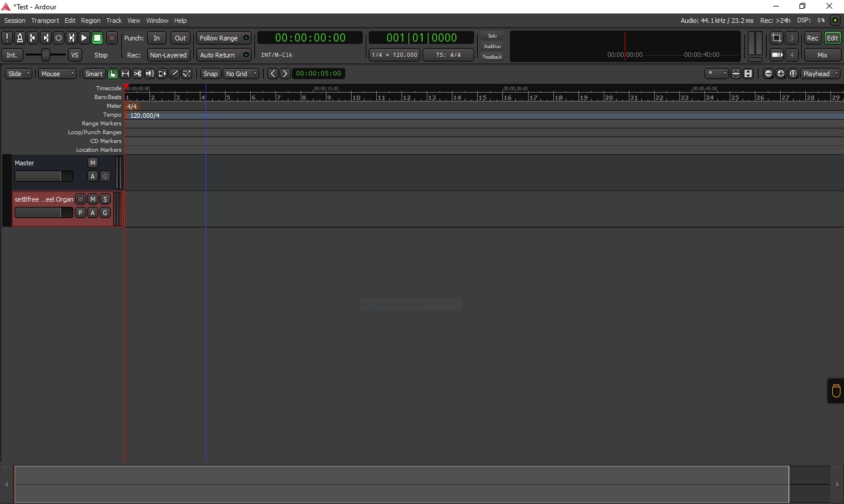Solo the setBfree Organ track

105,199
